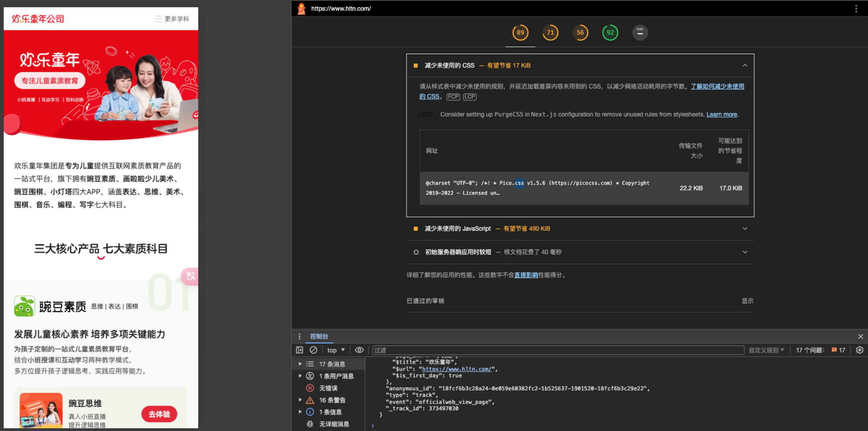The width and height of the screenshot is (868, 431).
Task: Toggle the console sidebar panel icon
Action: coord(299,350)
